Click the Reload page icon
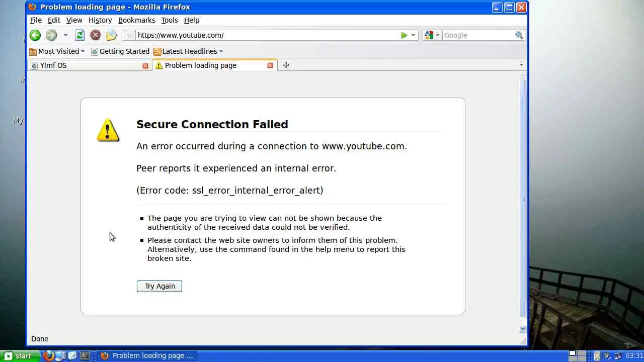The width and height of the screenshot is (644, 362). point(79,35)
